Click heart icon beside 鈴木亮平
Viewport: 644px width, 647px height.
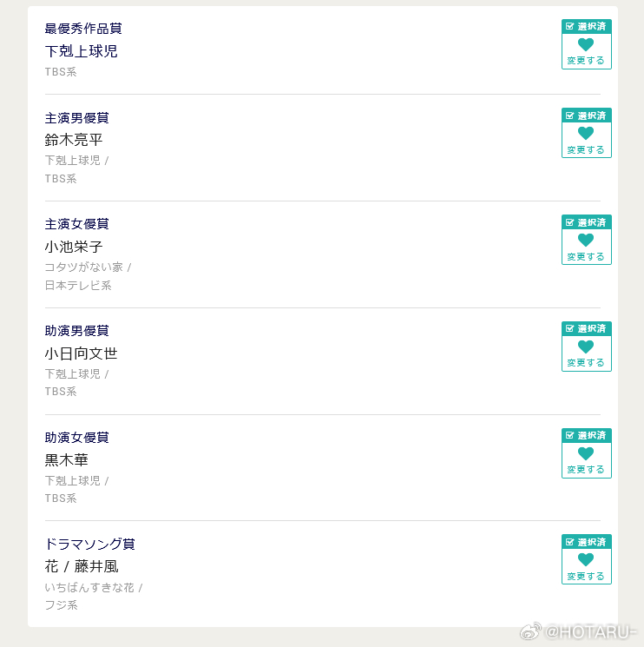click(586, 133)
